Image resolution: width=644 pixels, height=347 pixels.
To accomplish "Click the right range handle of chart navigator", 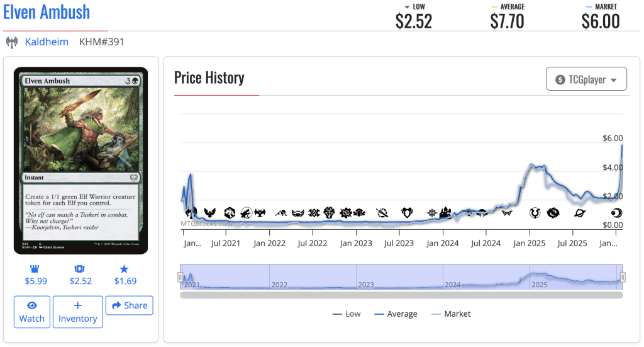I will pyautogui.click(x=623, y=277).
